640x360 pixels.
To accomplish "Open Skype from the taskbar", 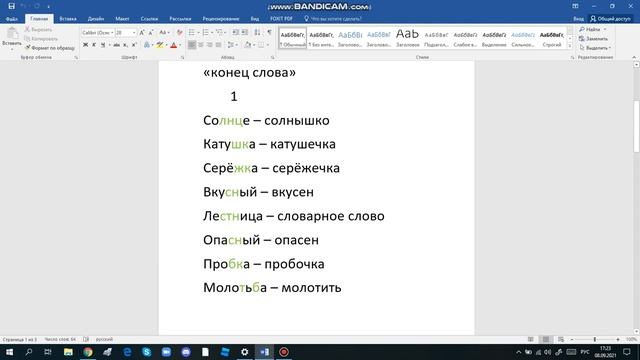I will coord(147,352).
